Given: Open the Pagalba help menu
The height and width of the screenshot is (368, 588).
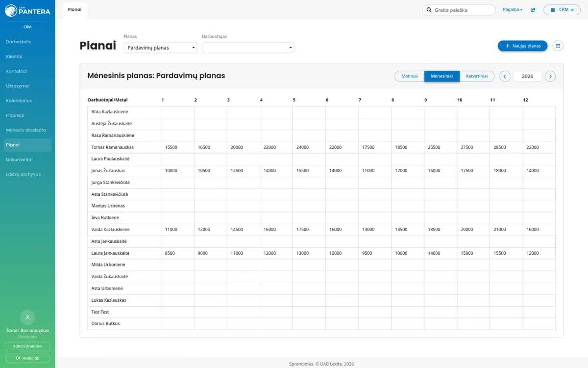Looking at the screenshot, I should [513, 10].
